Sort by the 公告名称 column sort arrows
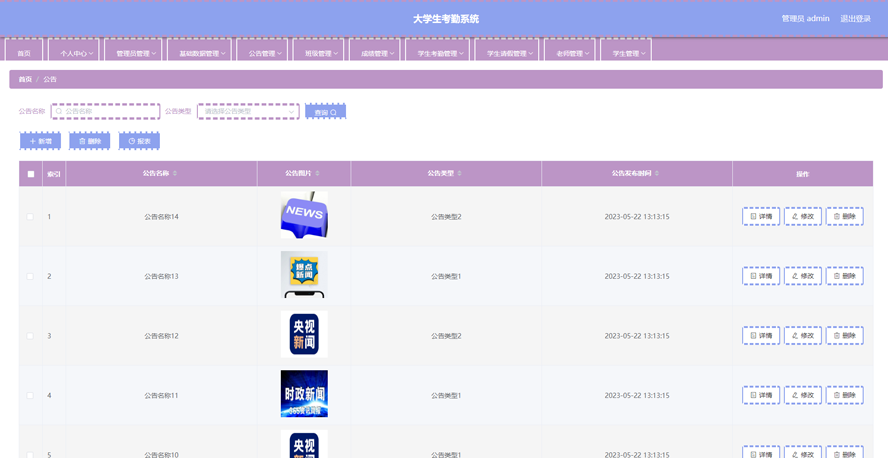Viewport: 888px width, 458px height. coord(175,173)
